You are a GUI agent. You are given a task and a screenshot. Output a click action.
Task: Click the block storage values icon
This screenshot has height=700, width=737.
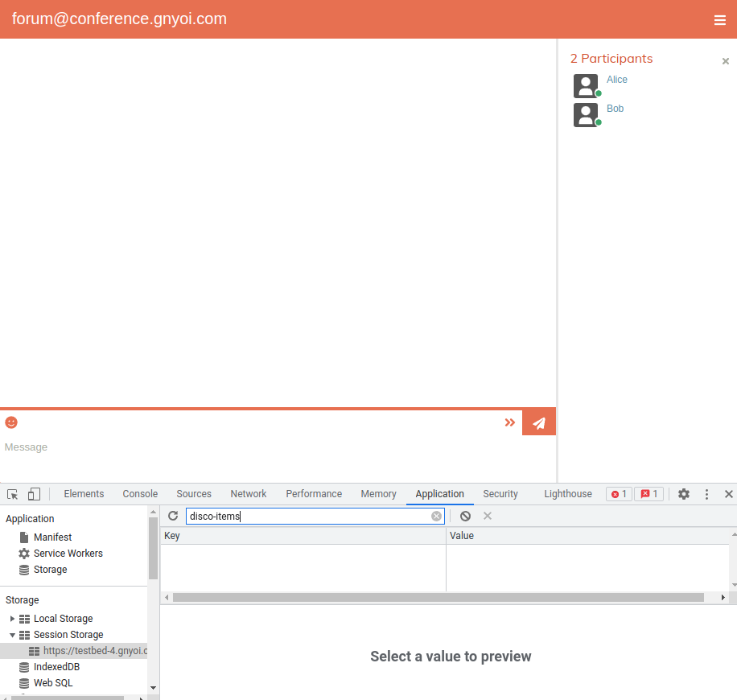tap(465, 516)
